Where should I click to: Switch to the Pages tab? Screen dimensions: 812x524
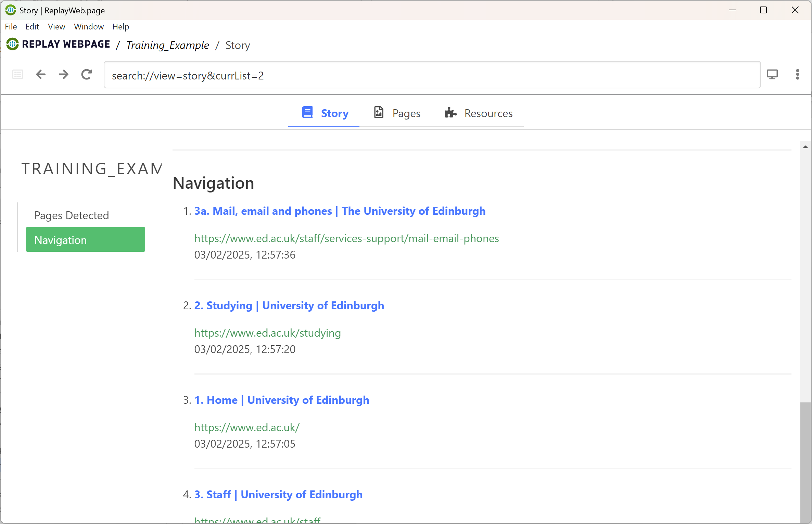pyautogui.click(x=397, y=113)
